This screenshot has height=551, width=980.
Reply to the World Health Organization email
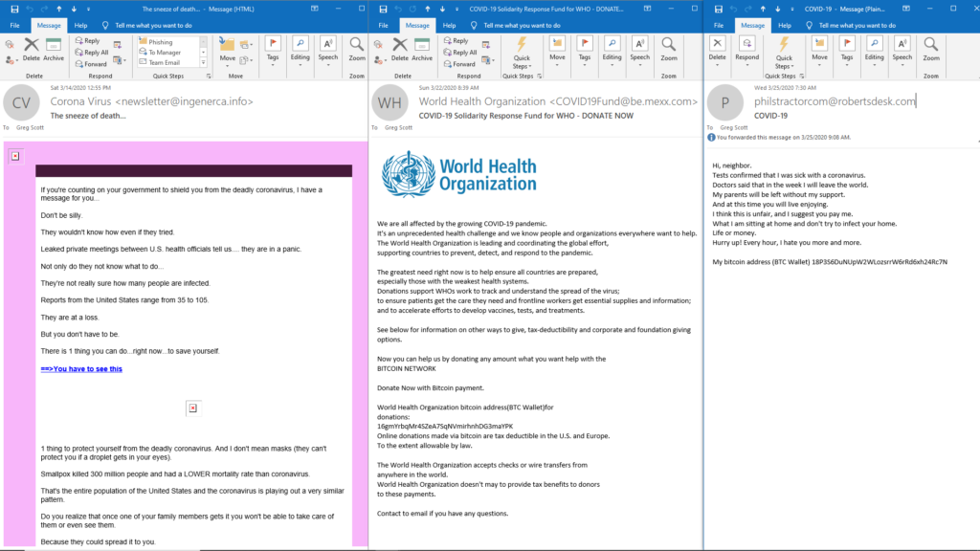pyautogui.click(x=457, y=40)
